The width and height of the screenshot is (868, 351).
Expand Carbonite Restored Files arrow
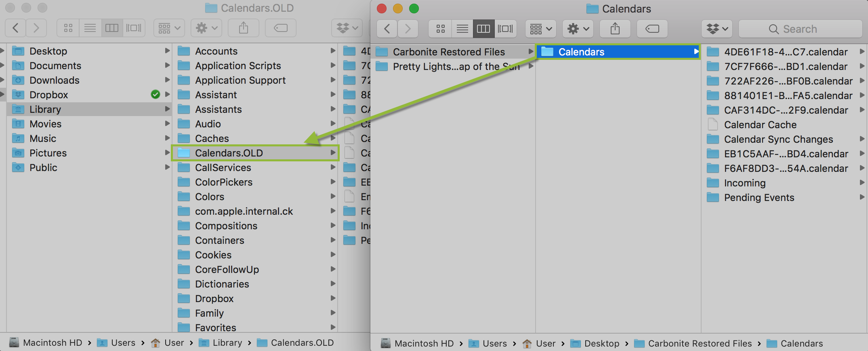pyautogui.click(x=531, y=52)
